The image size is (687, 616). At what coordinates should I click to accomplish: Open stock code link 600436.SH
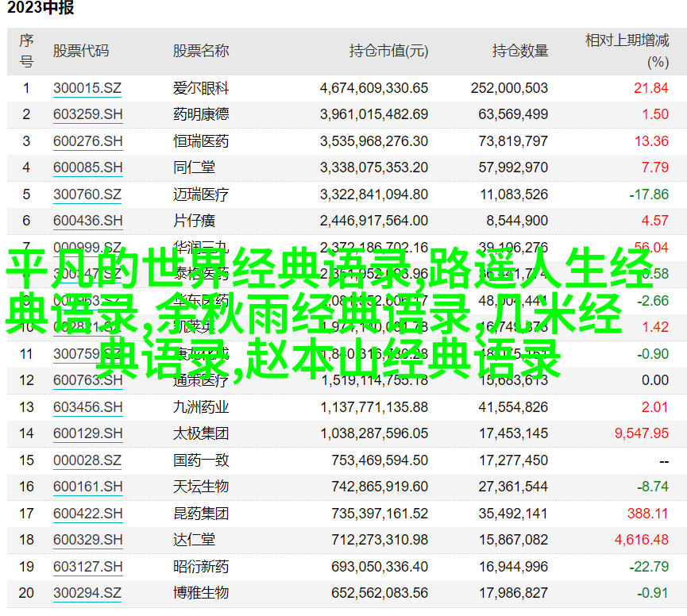[x=87, y=220]
